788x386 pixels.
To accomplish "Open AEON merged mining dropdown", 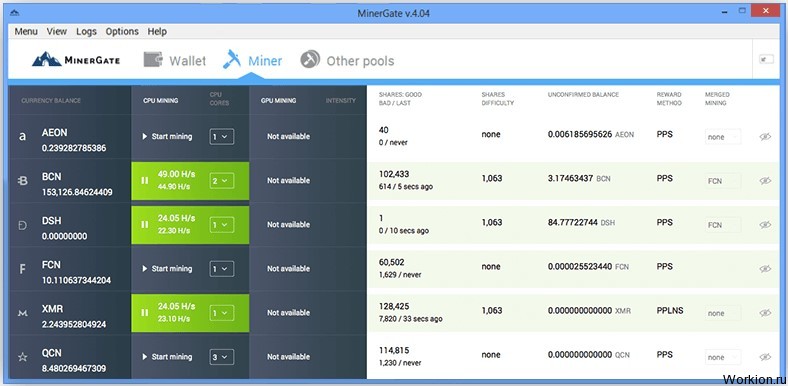I will click(x=723, y=137).
